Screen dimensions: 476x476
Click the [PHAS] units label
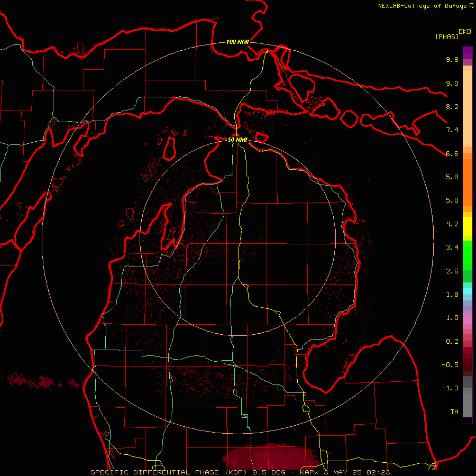tap(447, 36)
